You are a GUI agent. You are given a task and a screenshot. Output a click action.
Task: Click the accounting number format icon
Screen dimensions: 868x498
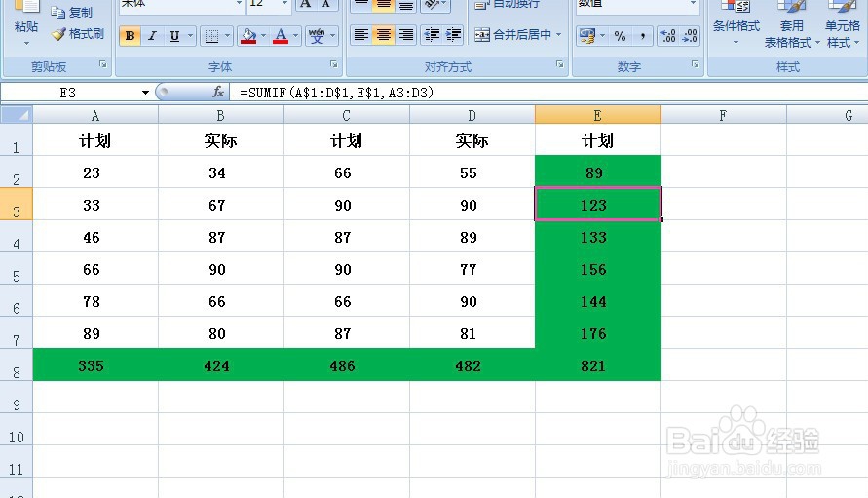coord(586,36)
